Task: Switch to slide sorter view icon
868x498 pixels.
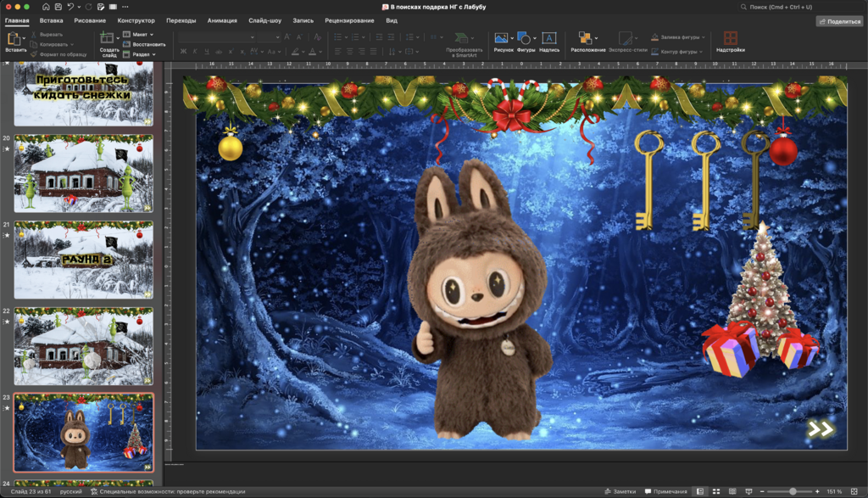Action: pos(716,491)
